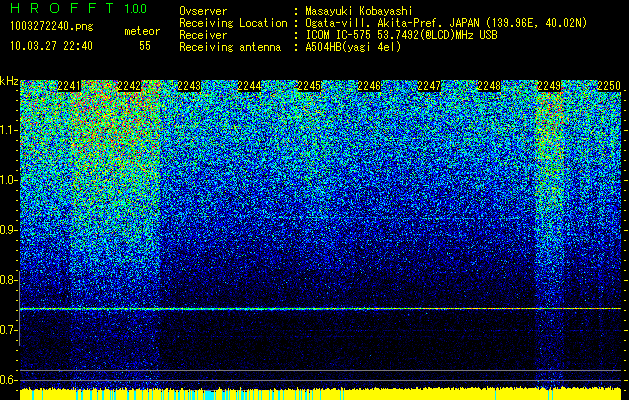Click the filename 1003272240.png
This screenshot has width=629, height=400.
(x=52, y=26)
